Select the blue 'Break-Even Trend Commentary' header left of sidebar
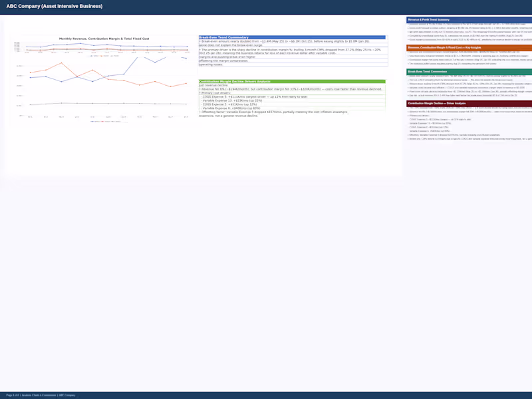 coord(292,37)
